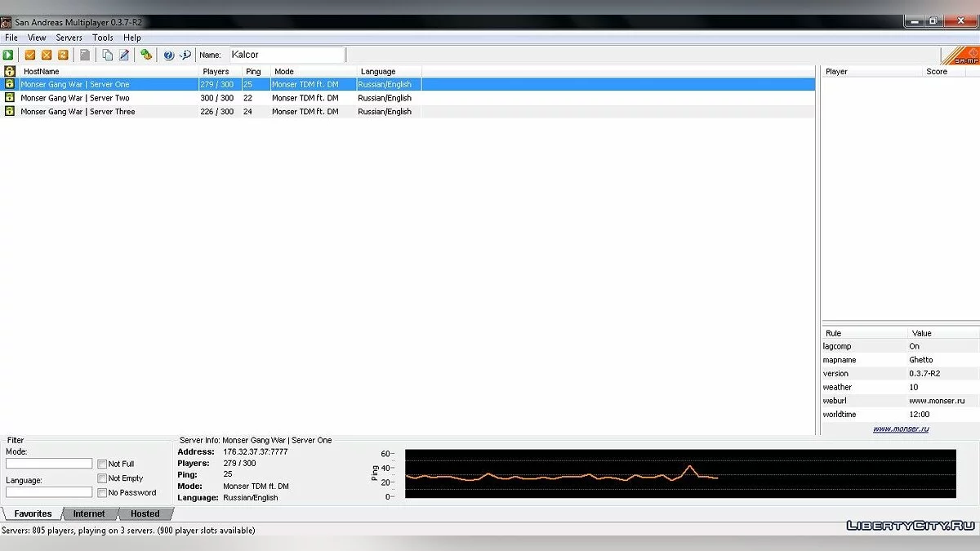The image size is (980, 551).
Task: Click the ping graph display
Action: pos(680,473)
